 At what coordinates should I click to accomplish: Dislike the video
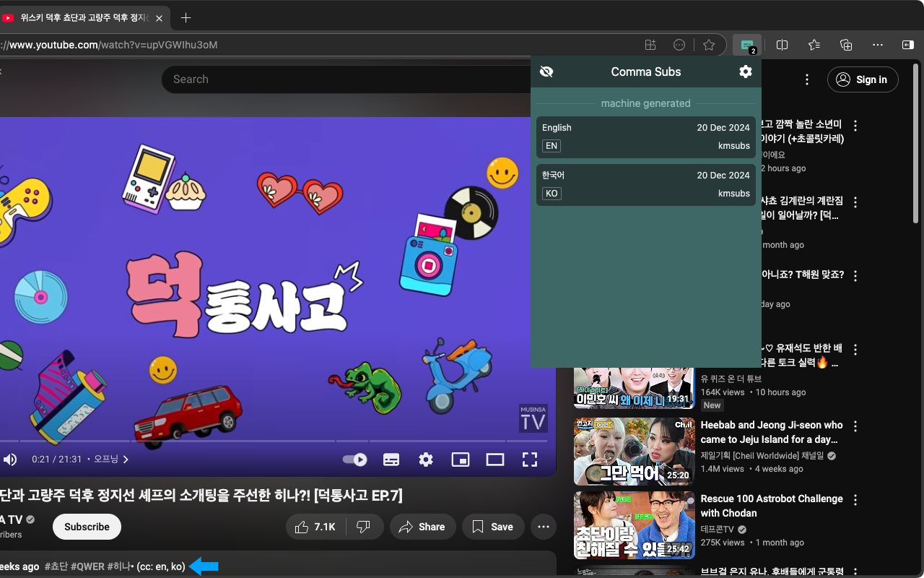click(x=365, y=527)
